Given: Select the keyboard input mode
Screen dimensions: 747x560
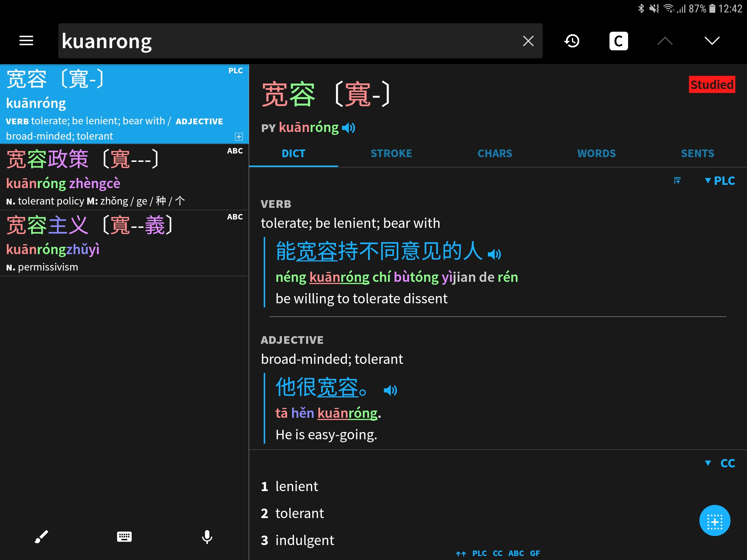Looking at the screenshot, I should click(x=124, y=537).
